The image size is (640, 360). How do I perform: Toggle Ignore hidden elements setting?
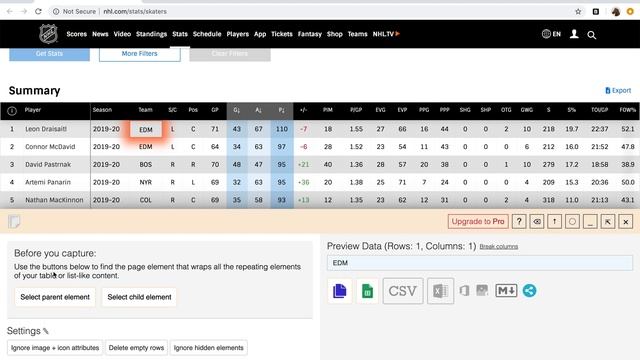pyautogui.click(x=209, y=348)
